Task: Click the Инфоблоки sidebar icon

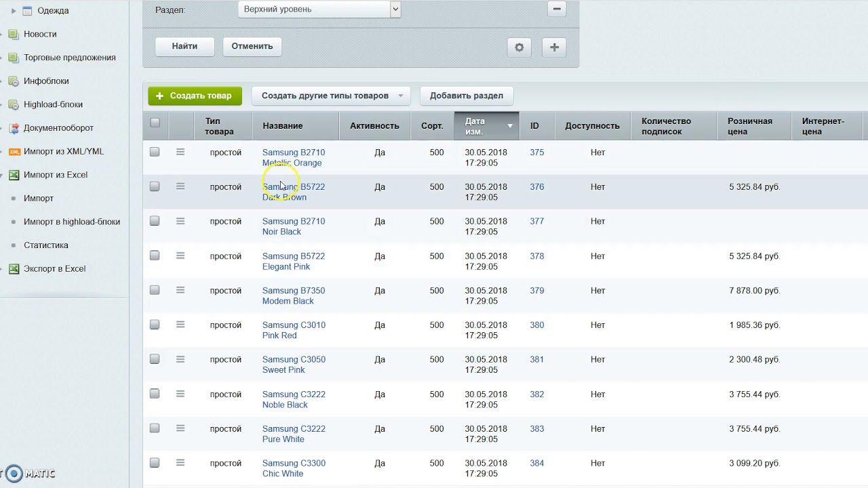Action: tap(13, 81)
